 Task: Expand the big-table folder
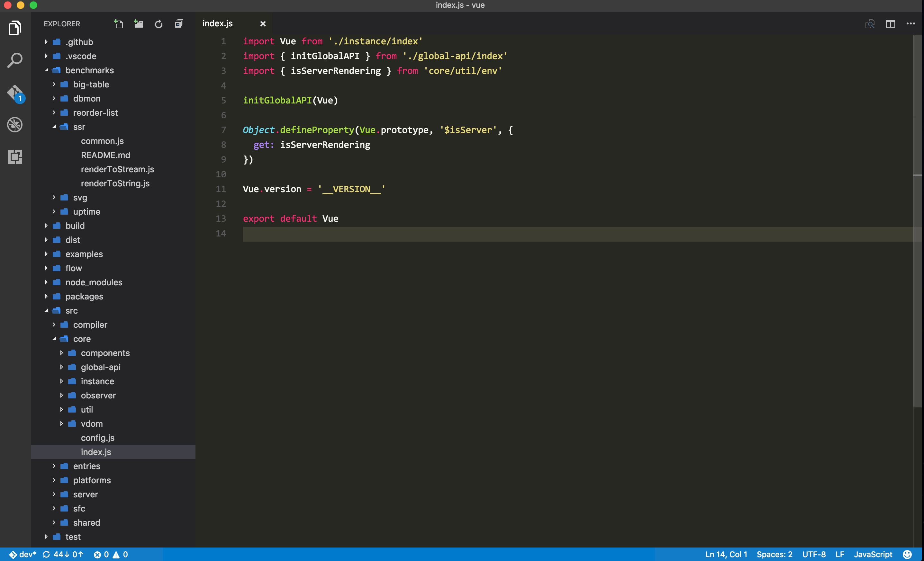tap(113, 84)
